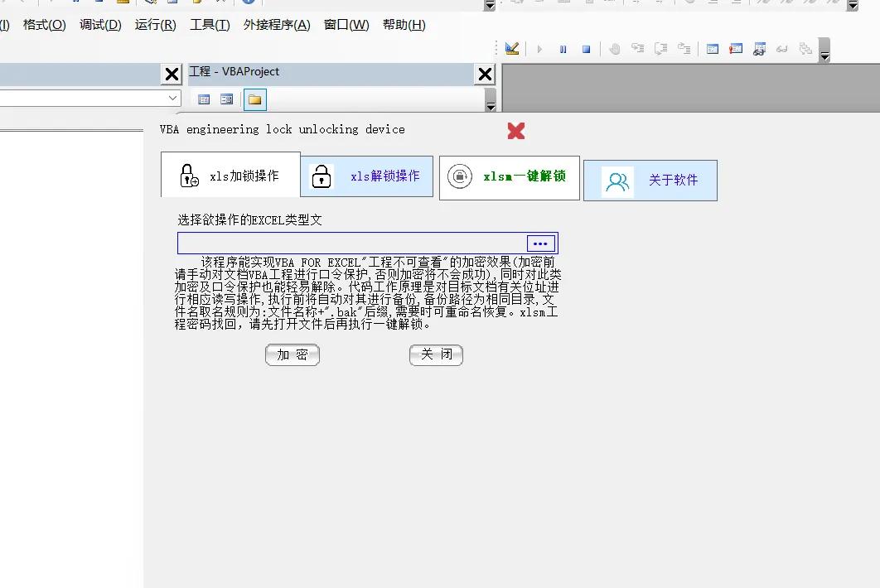Open the 运行(R) menu
This screenshot has width=880, height=588.
(x=156, y=25)
